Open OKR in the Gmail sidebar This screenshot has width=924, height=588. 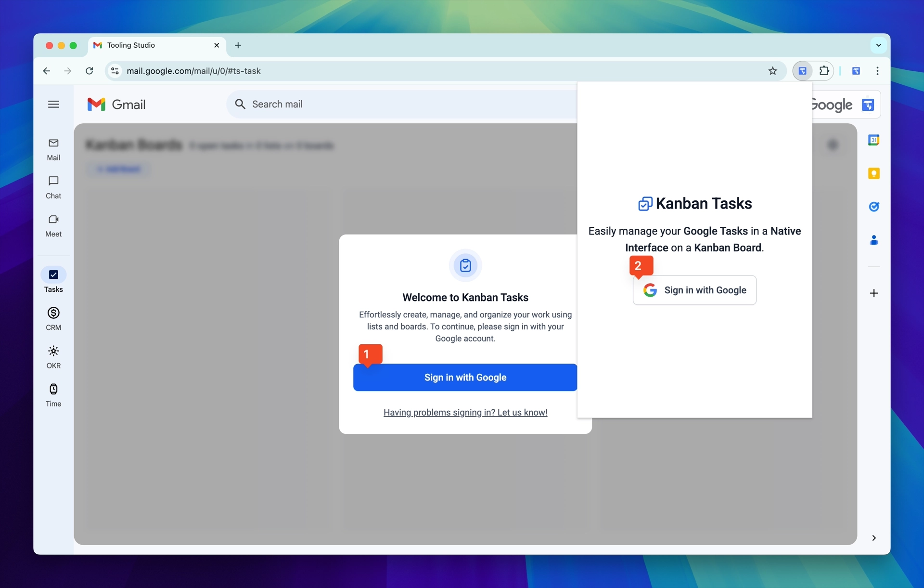[53, 357]
